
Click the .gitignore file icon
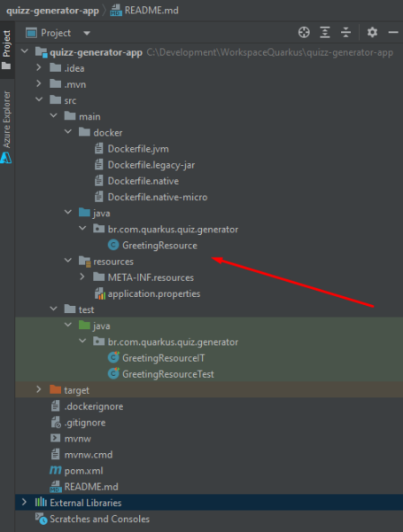coord(56,422)
